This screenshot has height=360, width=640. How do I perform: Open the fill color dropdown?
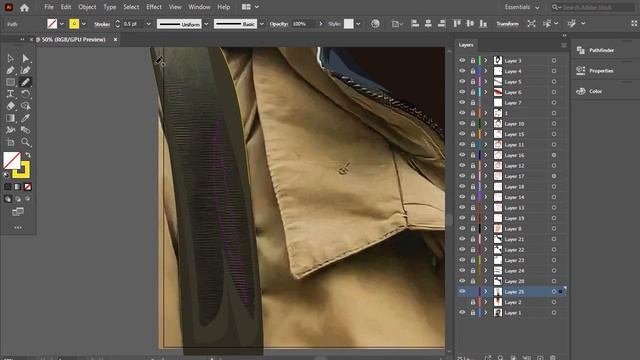(x=62, y=24)
